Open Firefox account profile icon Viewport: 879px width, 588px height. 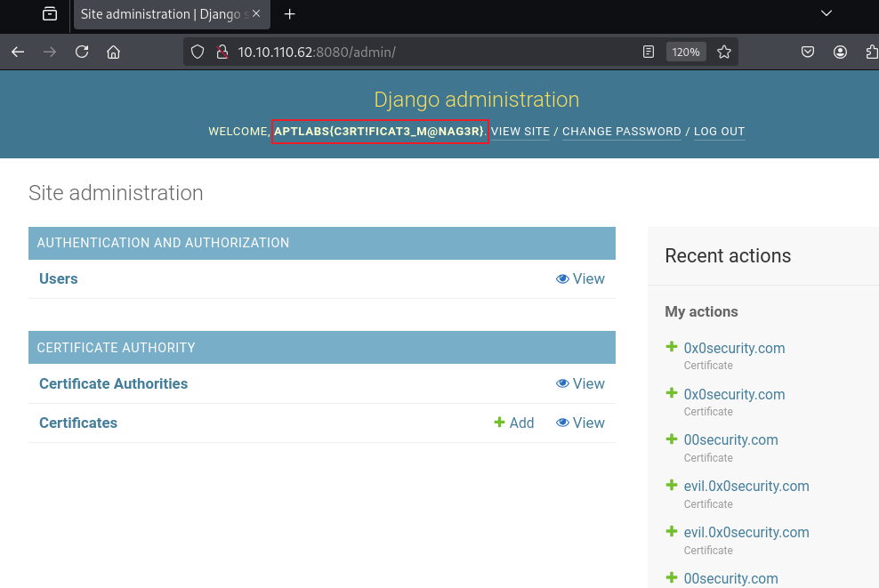click(840, 52)
